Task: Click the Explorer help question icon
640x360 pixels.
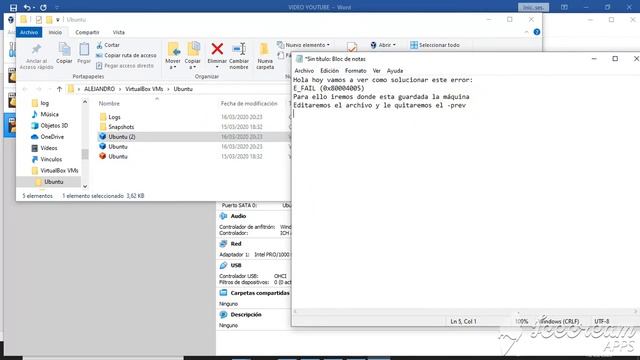Action: click(x=537, y=32)
